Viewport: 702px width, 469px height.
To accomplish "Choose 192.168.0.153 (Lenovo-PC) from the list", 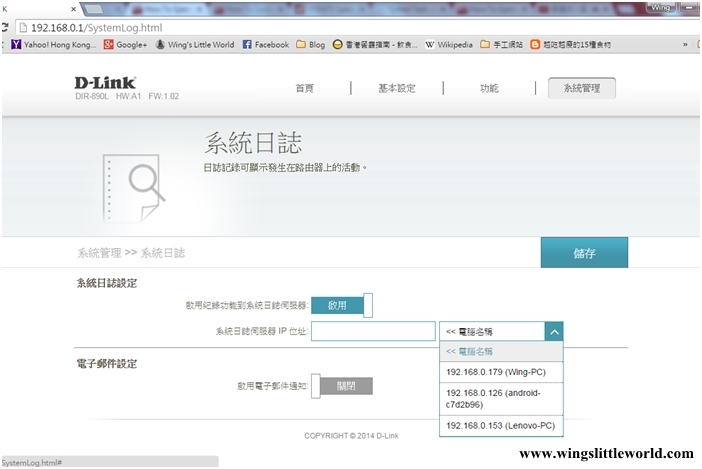I will click(x=502, y=426).
